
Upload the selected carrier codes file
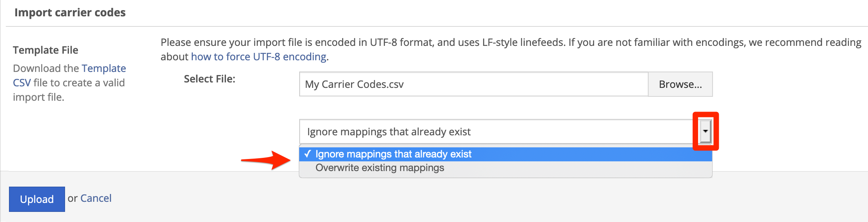point(37,199)
